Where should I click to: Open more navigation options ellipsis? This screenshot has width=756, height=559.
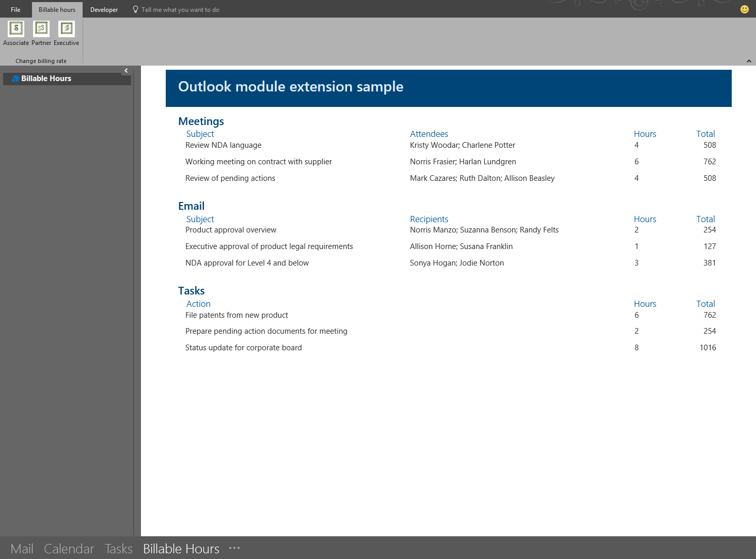[x=234, y=548]
